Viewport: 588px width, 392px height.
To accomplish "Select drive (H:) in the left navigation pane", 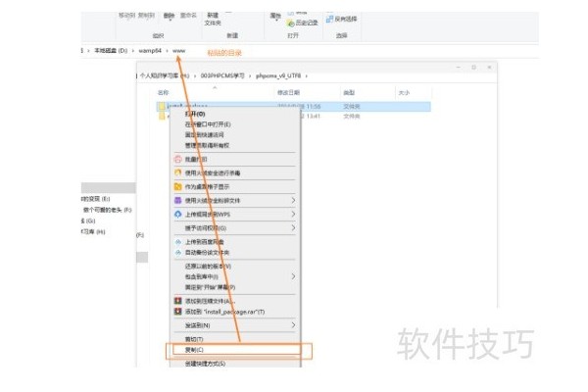I will coord(93,232).
